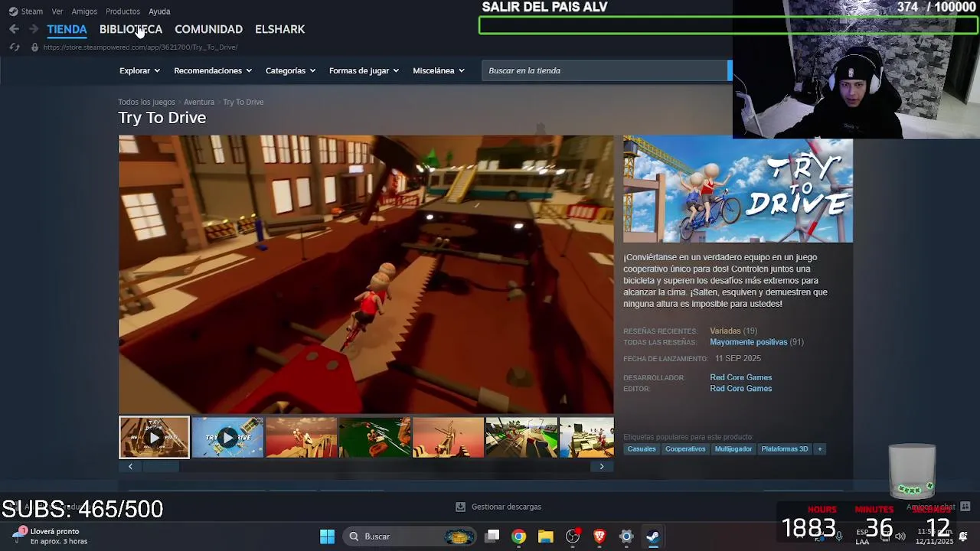980x551 pixels.
Task: Click the volume icon in system tray
Action: [900, 536]
